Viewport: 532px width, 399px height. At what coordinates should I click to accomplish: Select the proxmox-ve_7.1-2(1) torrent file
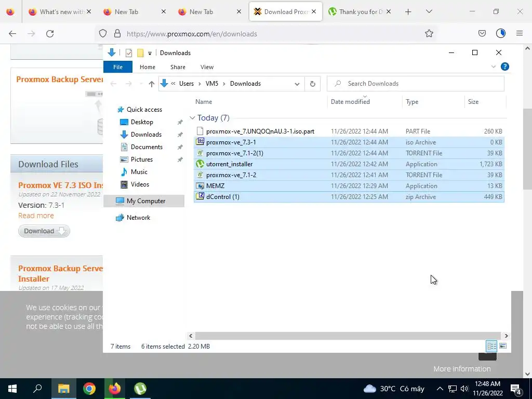[349, 153]
